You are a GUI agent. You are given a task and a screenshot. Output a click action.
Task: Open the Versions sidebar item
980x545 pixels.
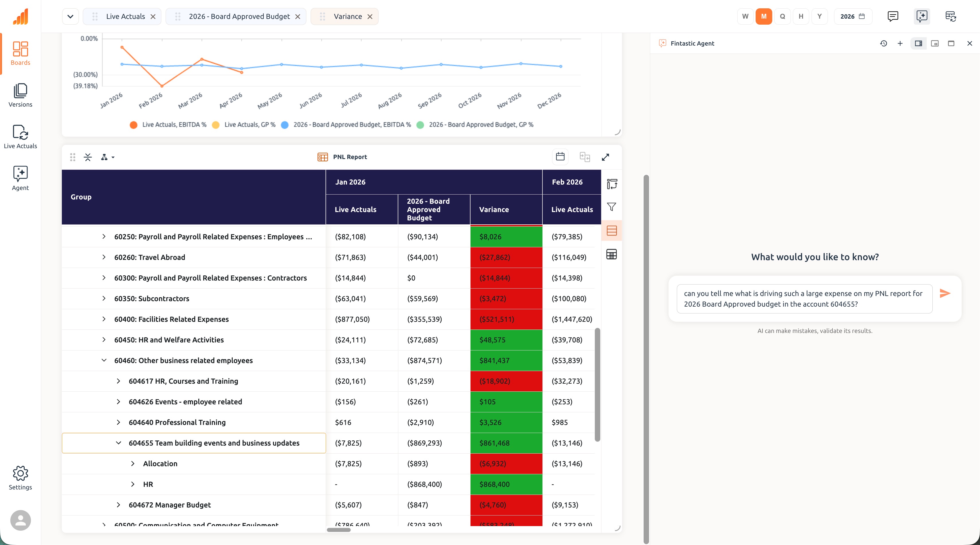tap(20, 95)
